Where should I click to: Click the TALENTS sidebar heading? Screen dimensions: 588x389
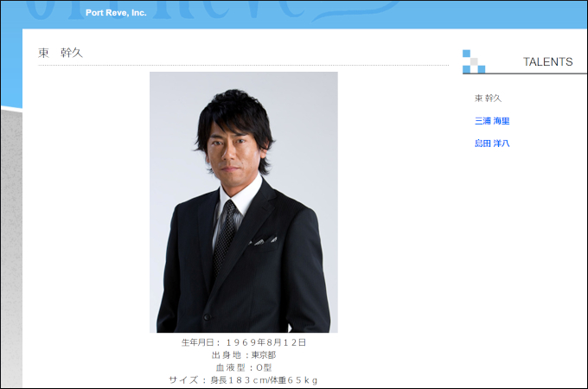click(x=548, y=62)
